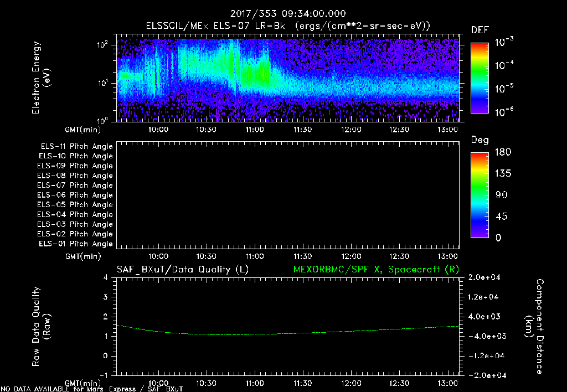567x392 pixels.
Task: Click the NO DATA AVAILABLE status message
Action: point(92,389)
